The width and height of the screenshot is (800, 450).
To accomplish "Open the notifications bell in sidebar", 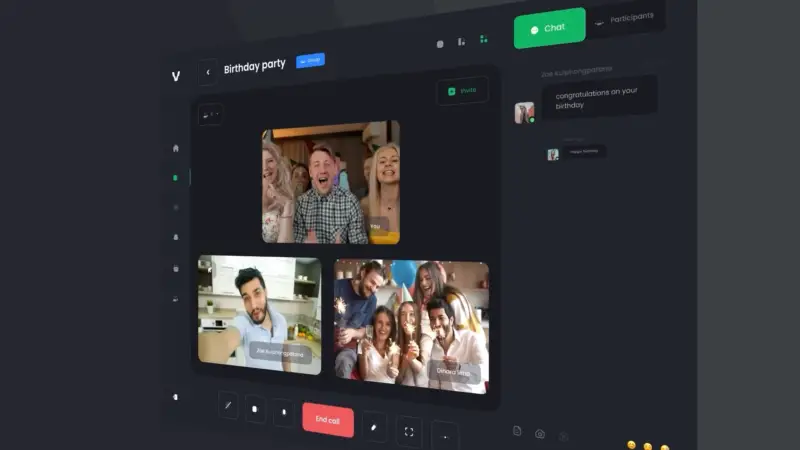I will click(x=176, y=237).
